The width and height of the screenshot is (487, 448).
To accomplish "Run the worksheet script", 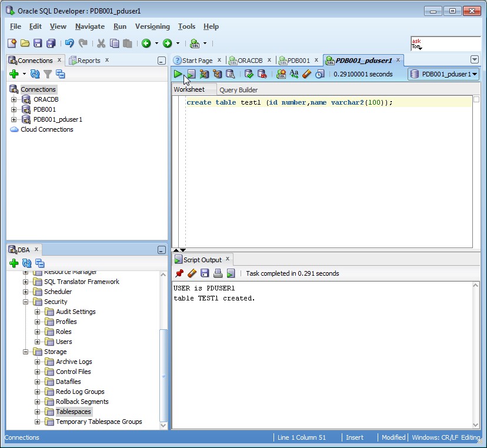I will point(191,74).
